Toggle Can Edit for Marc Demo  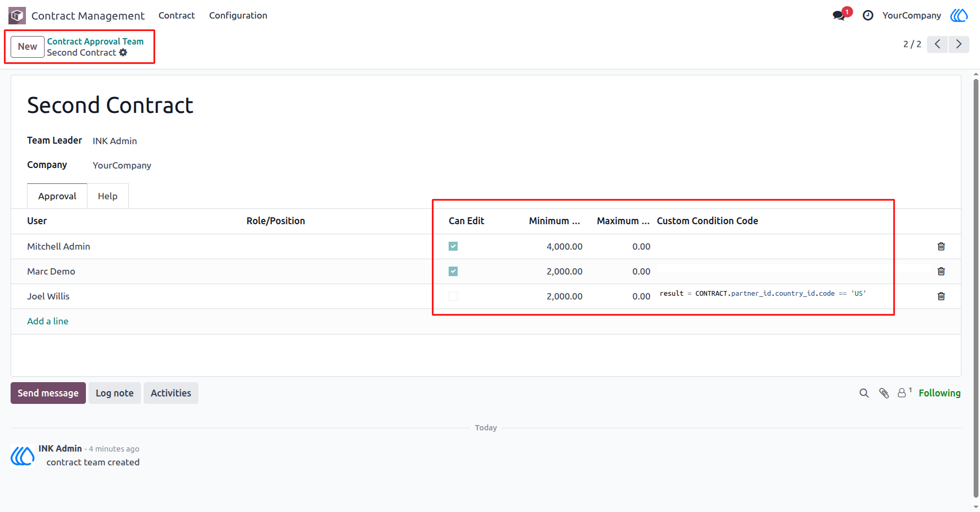(453, 271)
